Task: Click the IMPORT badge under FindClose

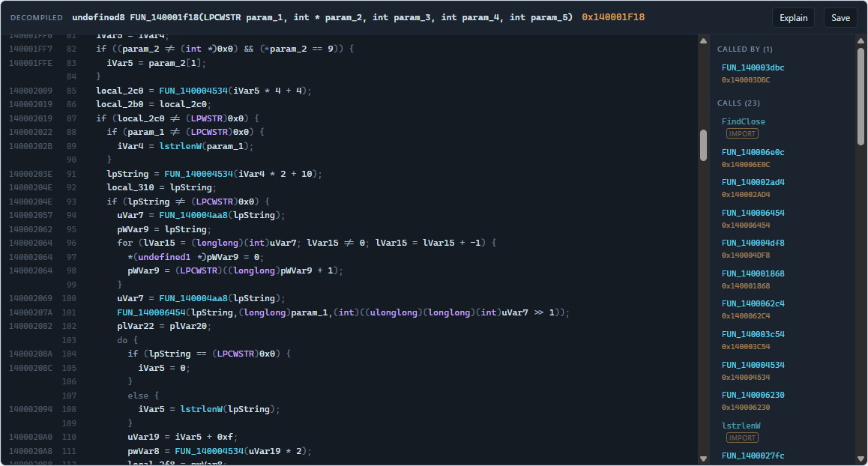Action: pyautogui.click(x=742, y=134)
